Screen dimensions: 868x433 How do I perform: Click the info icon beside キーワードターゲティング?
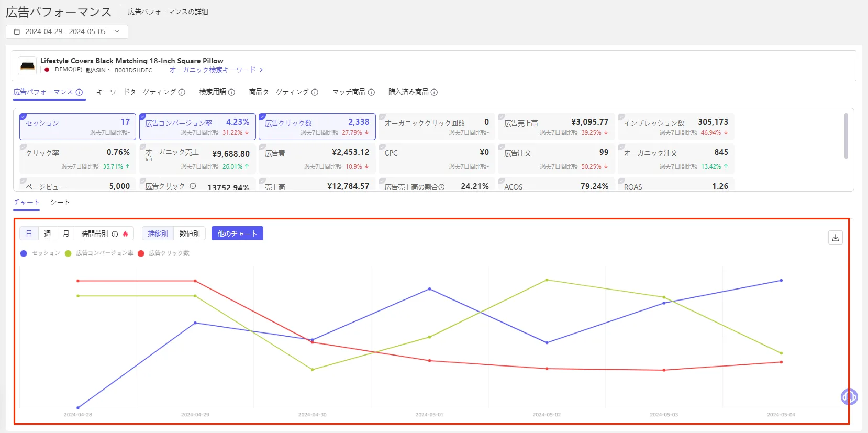[182, 92]
